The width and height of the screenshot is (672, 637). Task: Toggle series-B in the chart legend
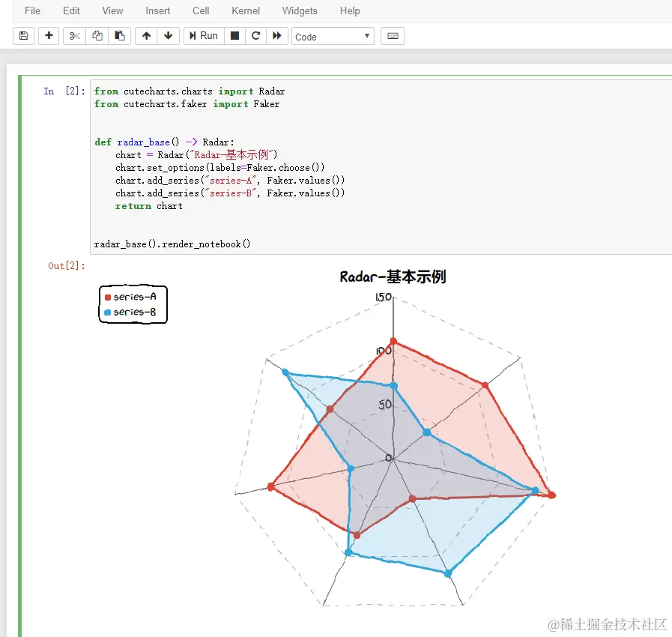[130, 312]
